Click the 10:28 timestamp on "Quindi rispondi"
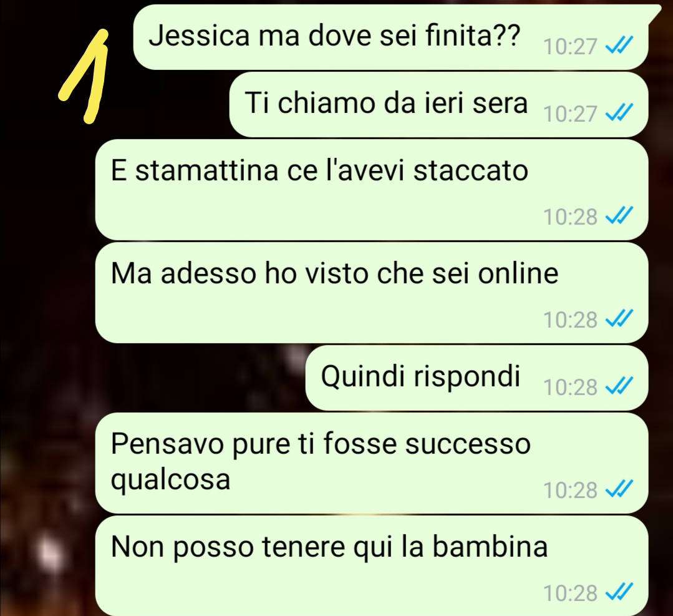673x616 pixels. click(x=570, y=387)
